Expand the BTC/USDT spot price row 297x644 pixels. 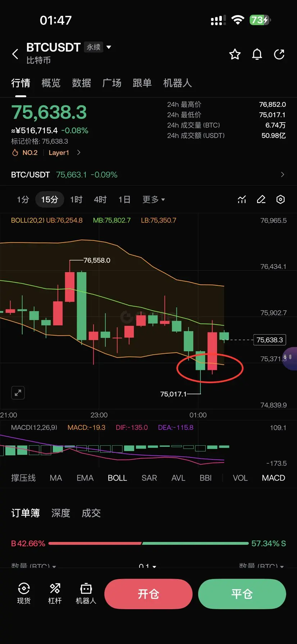tap(148, 175)
